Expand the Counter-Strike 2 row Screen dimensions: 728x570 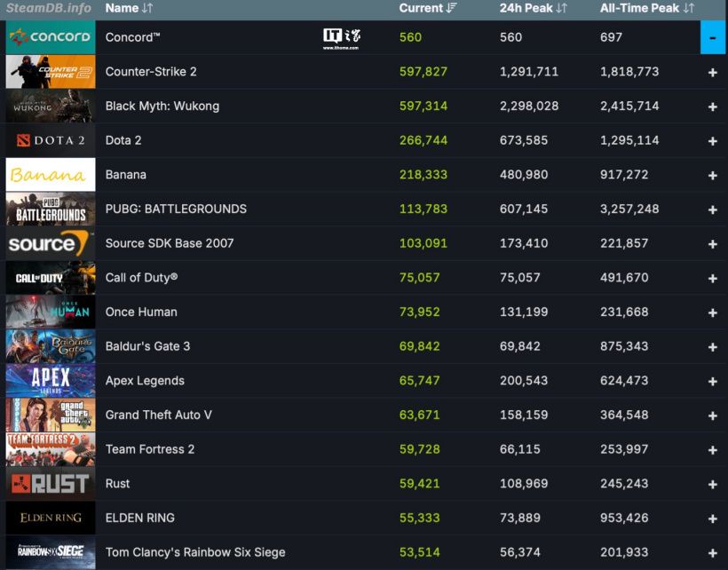[713, 72]
